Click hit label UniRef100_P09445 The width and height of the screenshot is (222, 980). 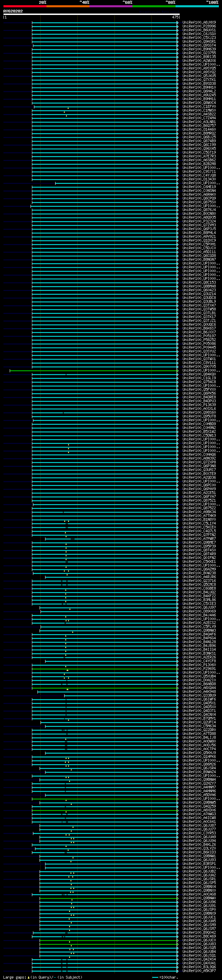[x=199, y=347]
